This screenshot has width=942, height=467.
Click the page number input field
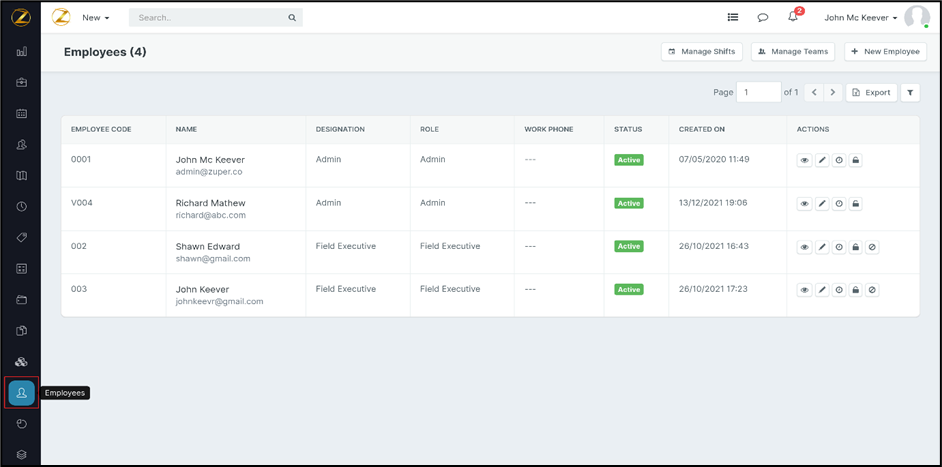click(x=758, y=92)
